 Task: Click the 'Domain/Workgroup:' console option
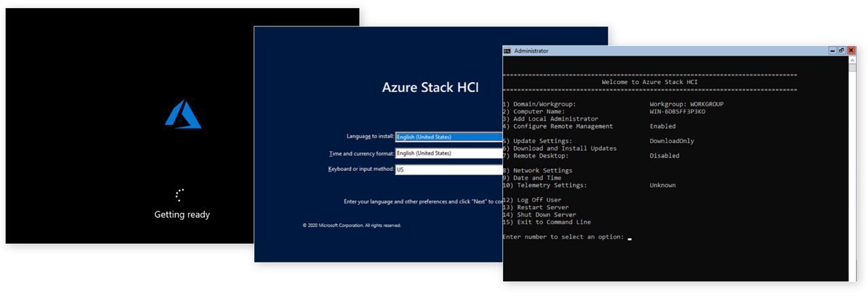tap(540, 104)
